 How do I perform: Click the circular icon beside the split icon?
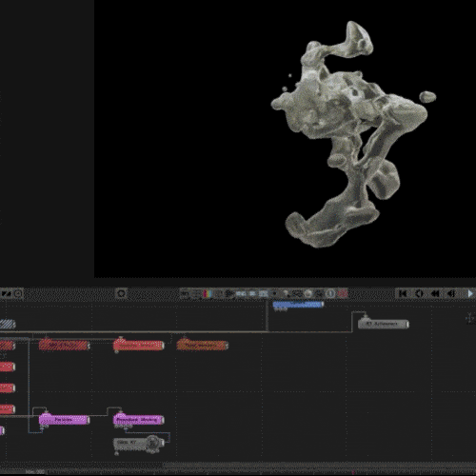pyautogui.click(x=18, y=294)
